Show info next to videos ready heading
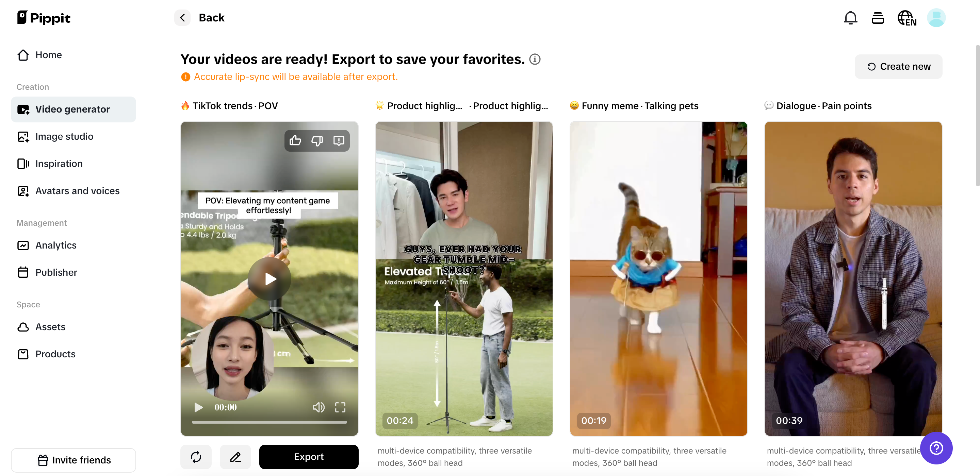The image size is (980, 476). click(x=535, y=59)
